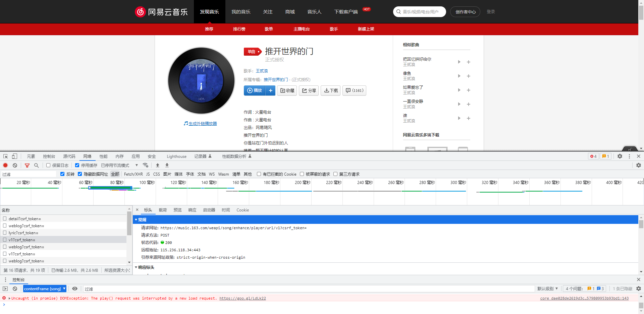This screenshot has width=644, height=314.
Task: Create live expression eye icon
Action: click(75, 289)
